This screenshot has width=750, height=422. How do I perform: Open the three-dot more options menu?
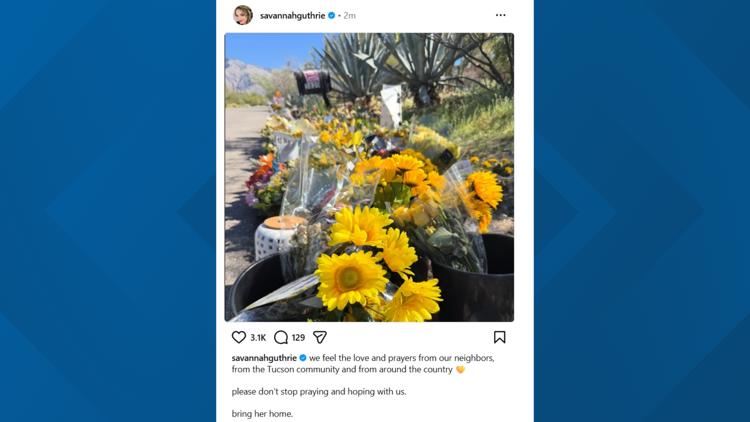click(x=500, y=15)
